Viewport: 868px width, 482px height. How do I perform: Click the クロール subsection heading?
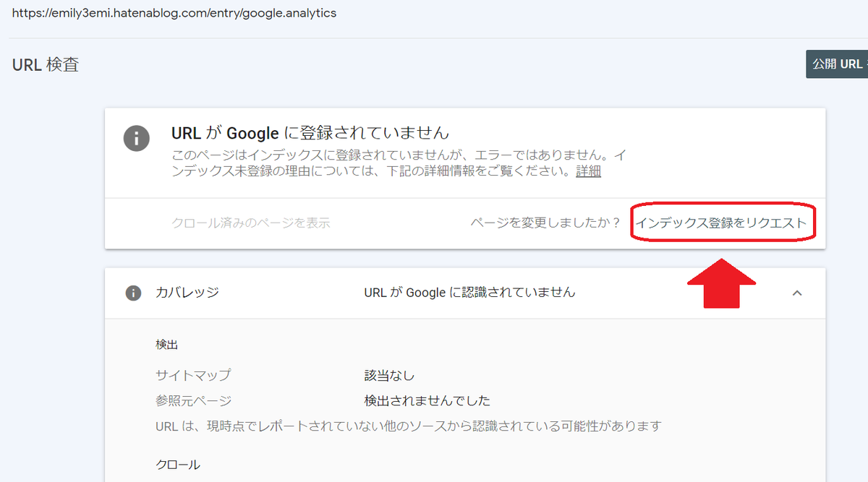pyautogui.click(x=178, y=464)
